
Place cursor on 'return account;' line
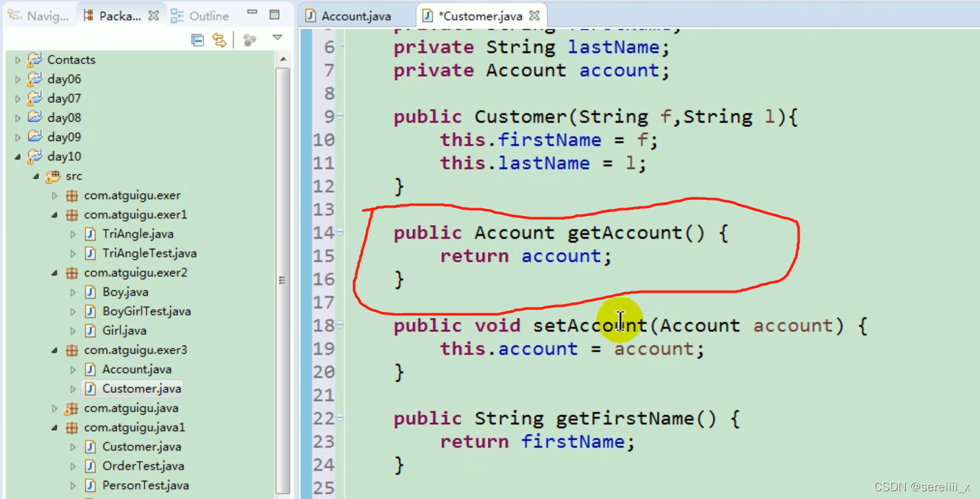(525, 256)
